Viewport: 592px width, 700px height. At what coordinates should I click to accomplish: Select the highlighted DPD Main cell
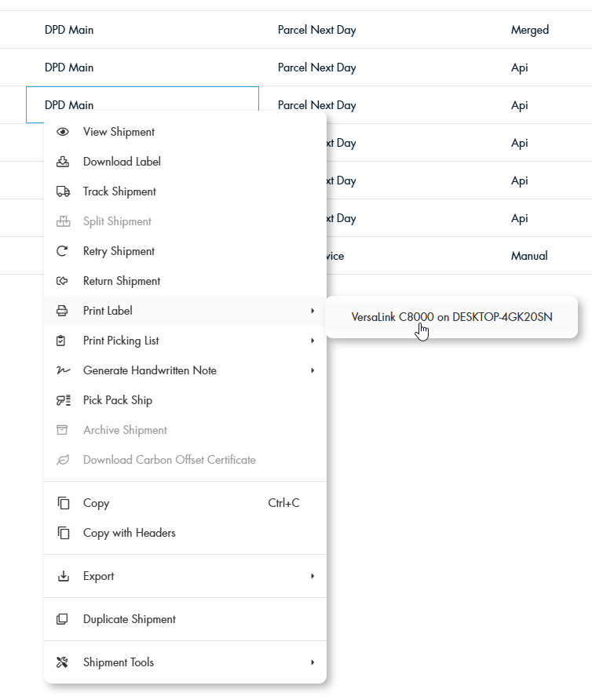141,104
